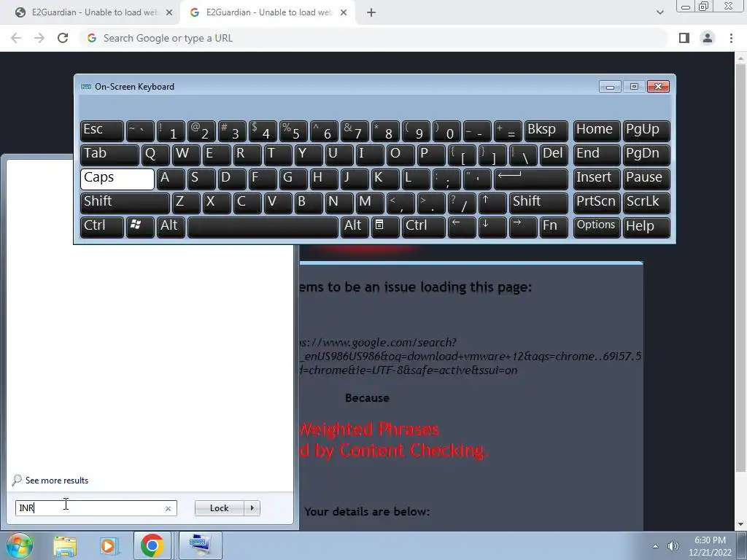747x560 pixels.
Task: Click the Esc key
Action: click(102, 131)
